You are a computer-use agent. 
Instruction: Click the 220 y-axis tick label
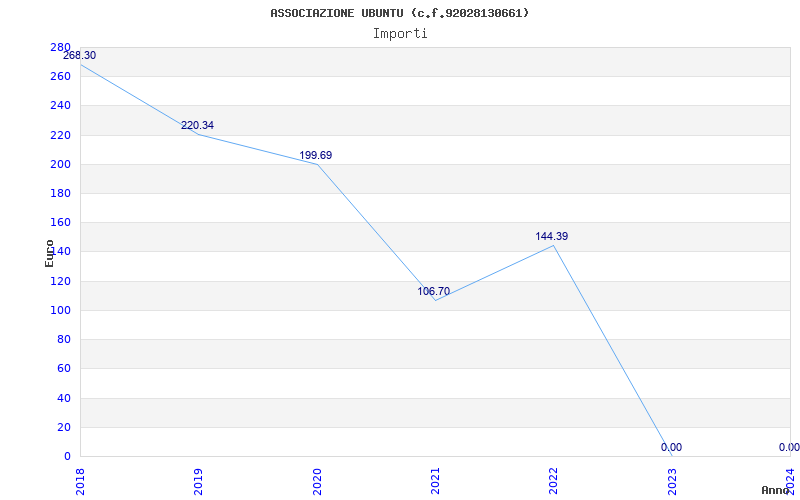click(61, 135)
